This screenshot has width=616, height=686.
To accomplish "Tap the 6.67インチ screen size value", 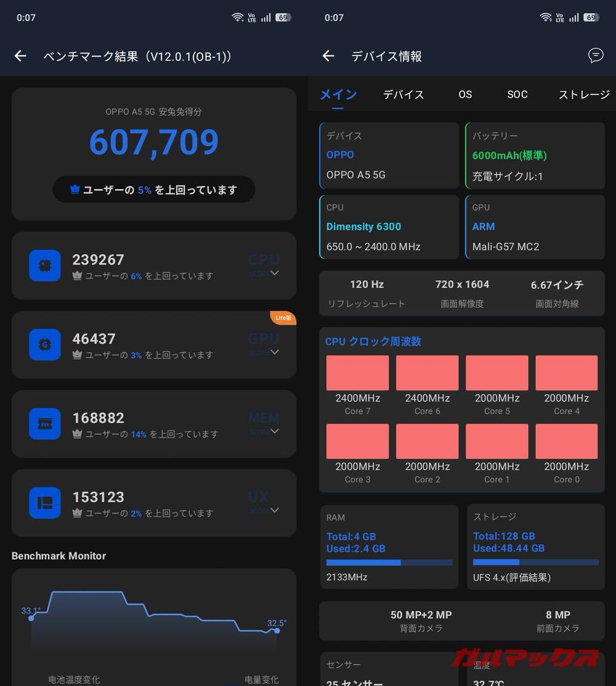I will (557, 285).
